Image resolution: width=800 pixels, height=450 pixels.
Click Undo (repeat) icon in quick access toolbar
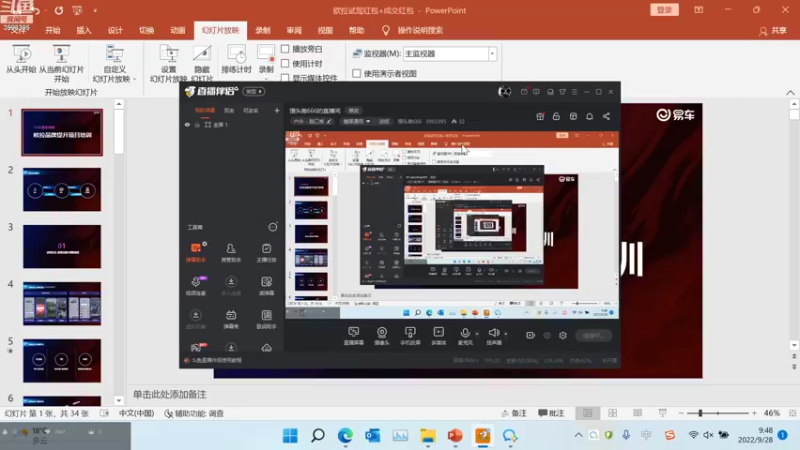click(59, 10)
